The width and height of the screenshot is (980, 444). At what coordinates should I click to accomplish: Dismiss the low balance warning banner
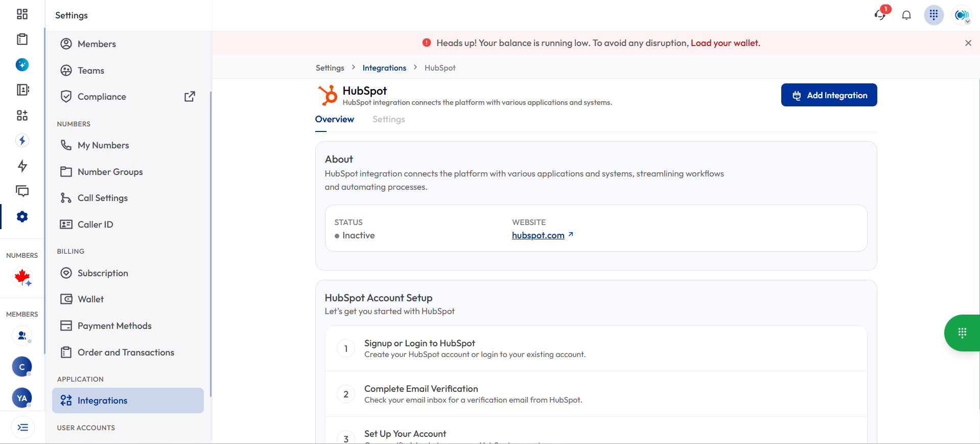pyautogui.click(x=968, y=43)
